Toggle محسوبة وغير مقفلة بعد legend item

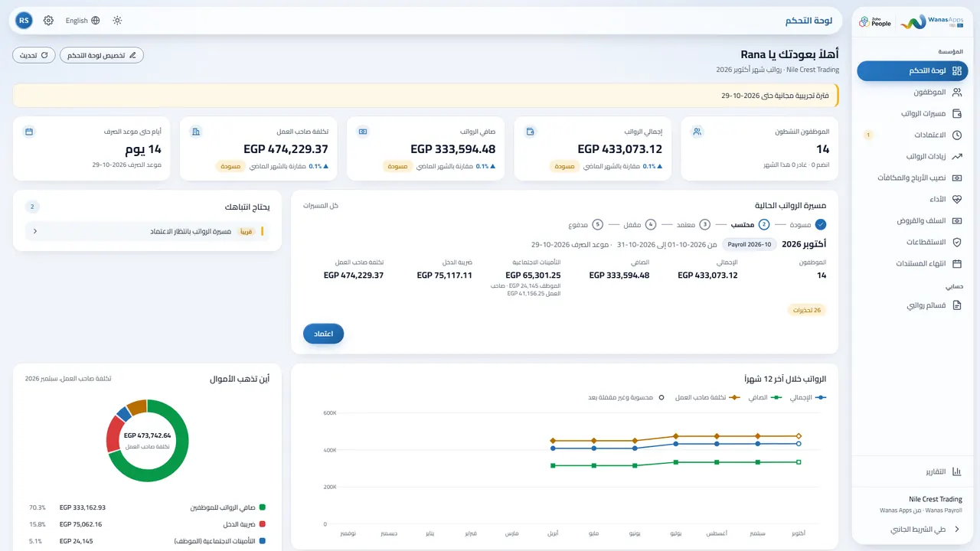tap(625, 397)
